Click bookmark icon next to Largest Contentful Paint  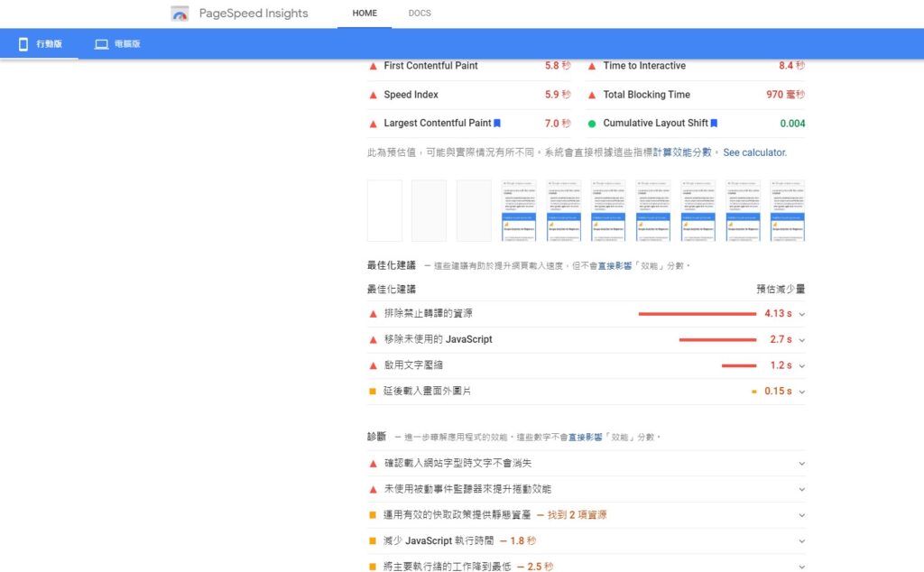[497, 124]
